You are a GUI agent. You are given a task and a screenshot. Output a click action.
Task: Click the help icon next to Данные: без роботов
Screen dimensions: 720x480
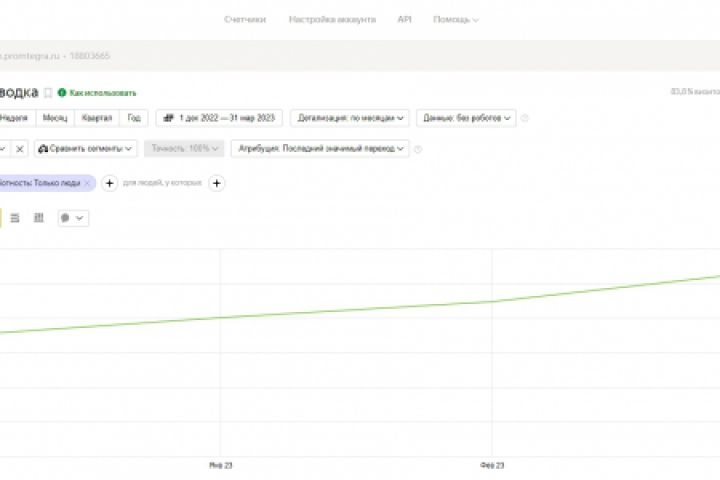524,118
